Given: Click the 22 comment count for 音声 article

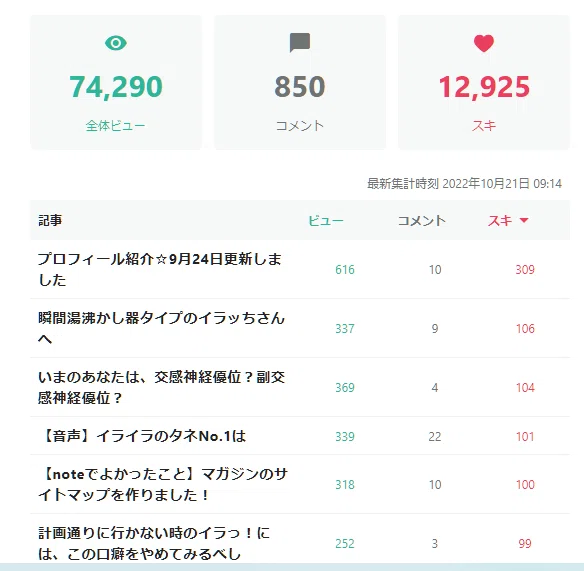Looking at the screenshot, I should click(435, 436).
